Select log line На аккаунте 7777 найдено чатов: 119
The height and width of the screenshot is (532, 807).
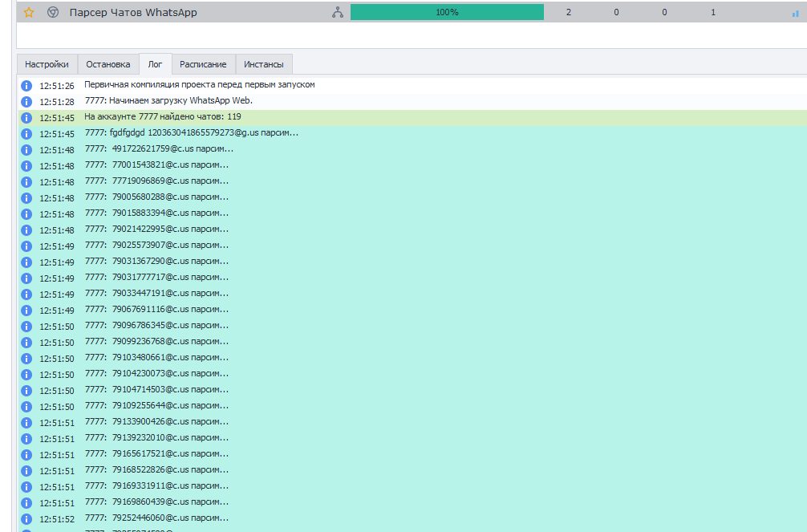coord(412,117)
